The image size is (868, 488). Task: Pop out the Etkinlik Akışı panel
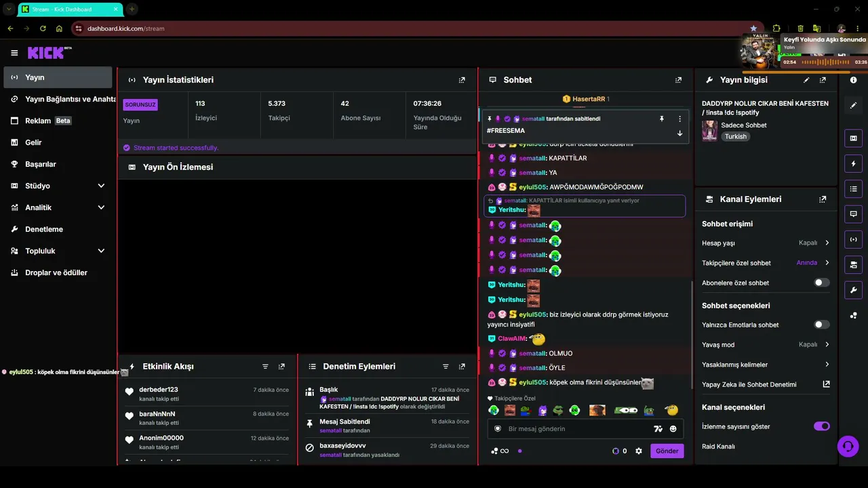(281, 367)
